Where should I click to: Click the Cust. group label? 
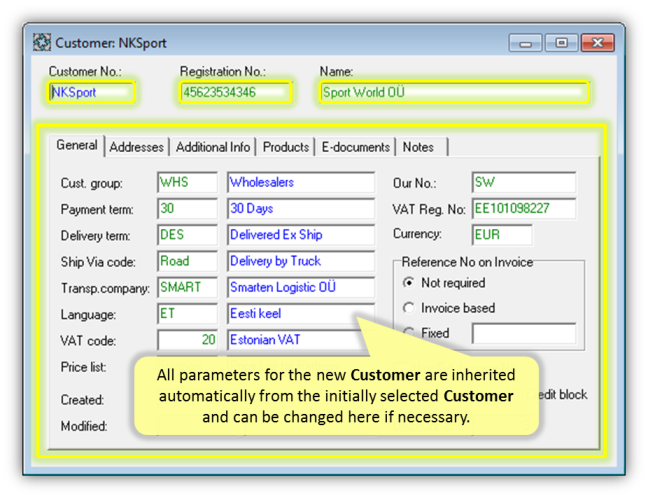(x=91, y=183)
